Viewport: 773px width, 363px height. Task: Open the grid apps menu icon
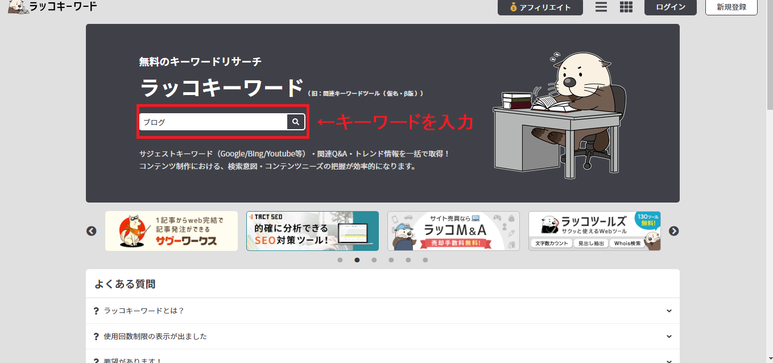tap(626, 7)
